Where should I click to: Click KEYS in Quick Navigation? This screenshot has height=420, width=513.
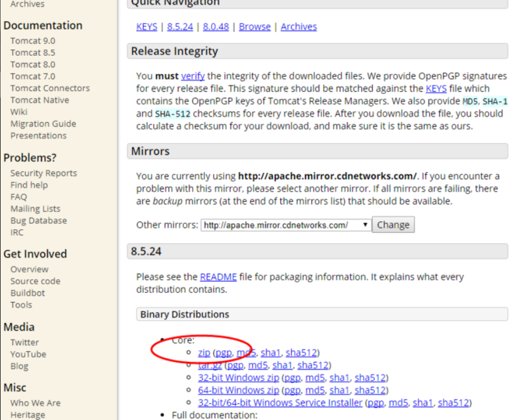pos(146,26)
